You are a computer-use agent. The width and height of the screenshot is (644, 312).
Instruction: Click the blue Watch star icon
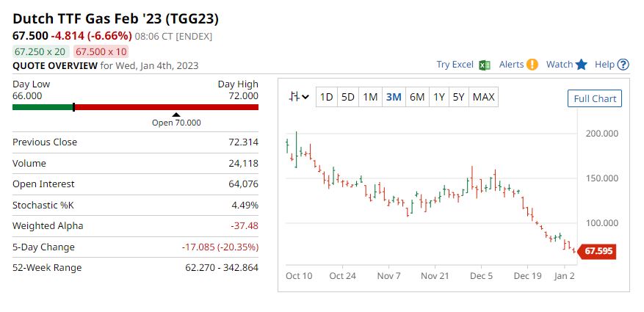581,65
